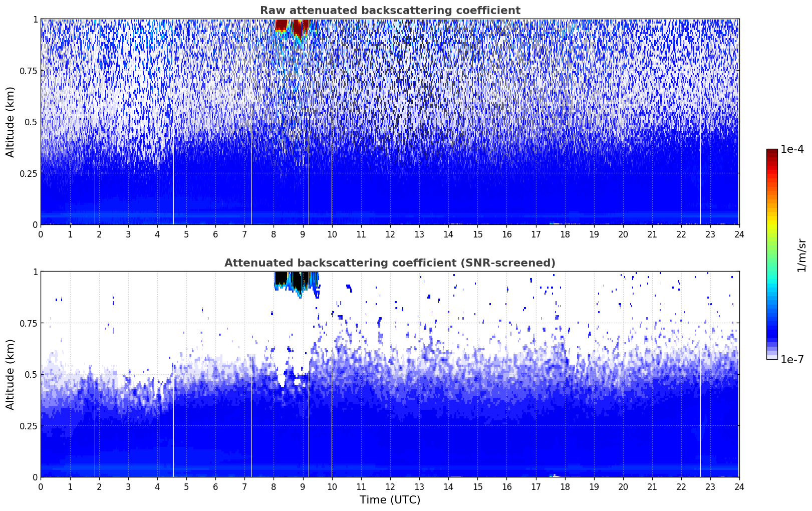This screenshot has height=511, width=812.
Task: Click the 'Attenuated backscattering coefficient (SNR-screened)' title
Action: 390,263
